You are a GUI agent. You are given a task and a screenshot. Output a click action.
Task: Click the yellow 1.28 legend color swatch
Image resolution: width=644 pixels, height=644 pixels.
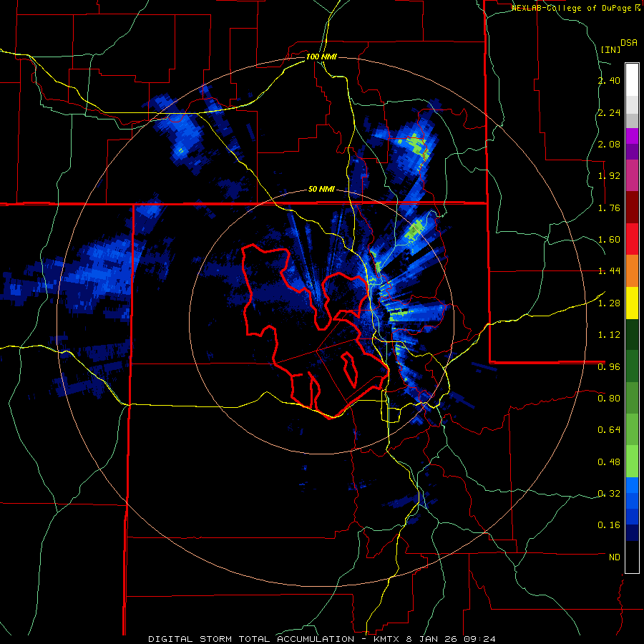click(632, 303)
